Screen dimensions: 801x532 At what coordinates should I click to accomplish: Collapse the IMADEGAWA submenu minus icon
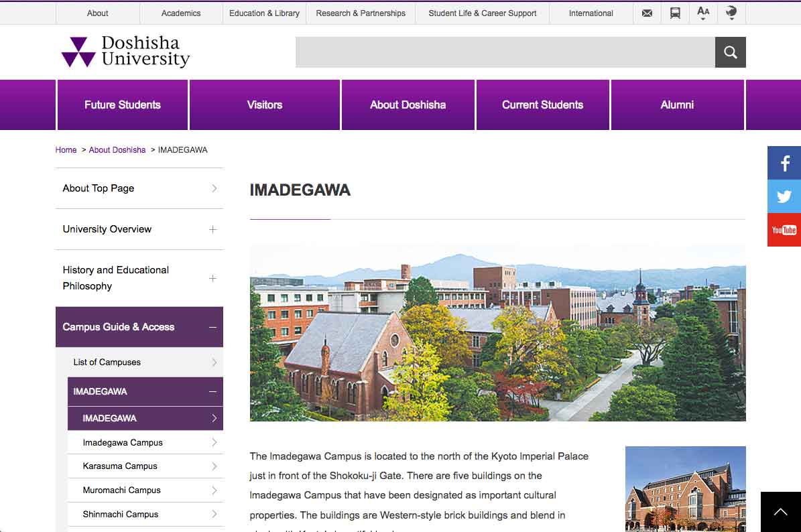(212, 391)
